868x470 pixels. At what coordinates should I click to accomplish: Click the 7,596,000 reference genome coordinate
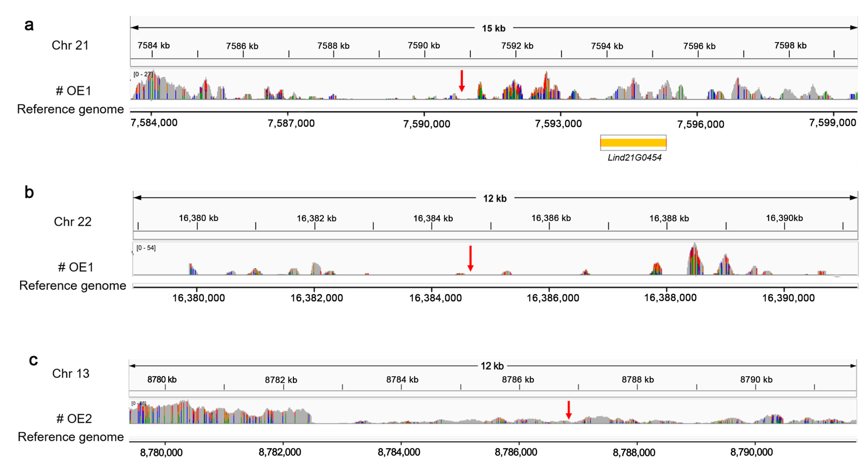pos(701,124)
